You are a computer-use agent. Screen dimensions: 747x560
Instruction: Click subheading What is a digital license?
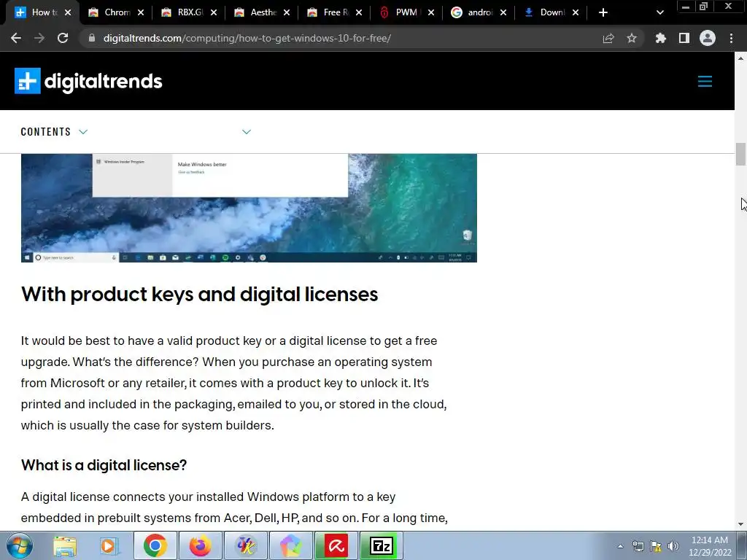click(x=104, y=465)
